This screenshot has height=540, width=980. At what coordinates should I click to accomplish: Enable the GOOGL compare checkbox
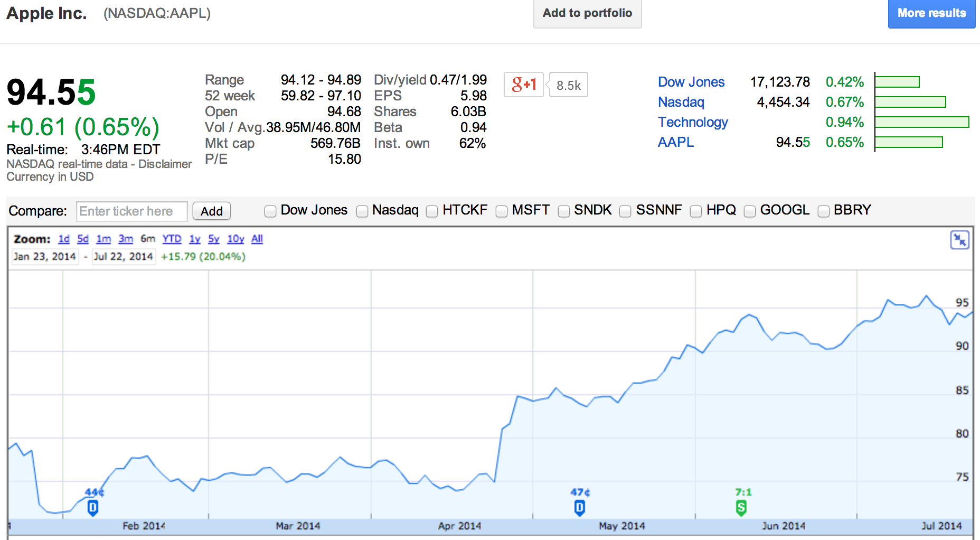(x=750, y=211)
